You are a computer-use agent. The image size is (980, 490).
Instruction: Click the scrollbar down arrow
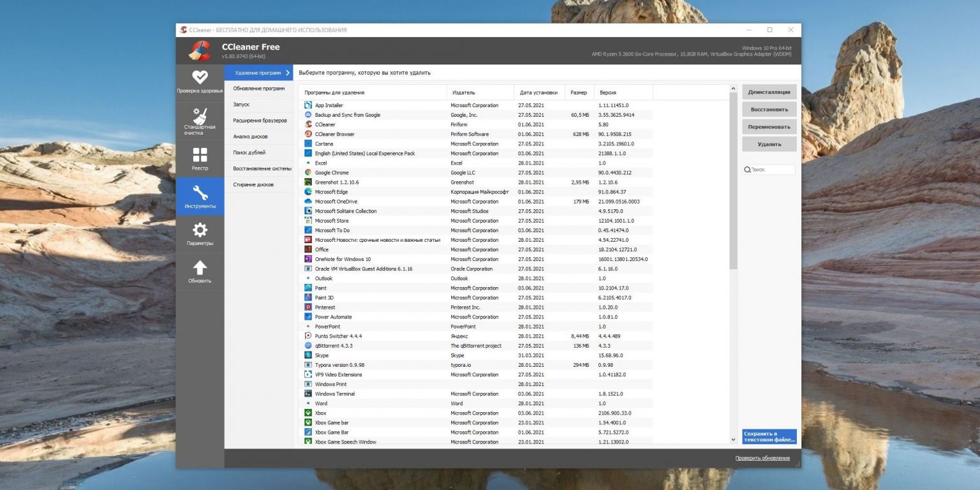tap(733, 440)
